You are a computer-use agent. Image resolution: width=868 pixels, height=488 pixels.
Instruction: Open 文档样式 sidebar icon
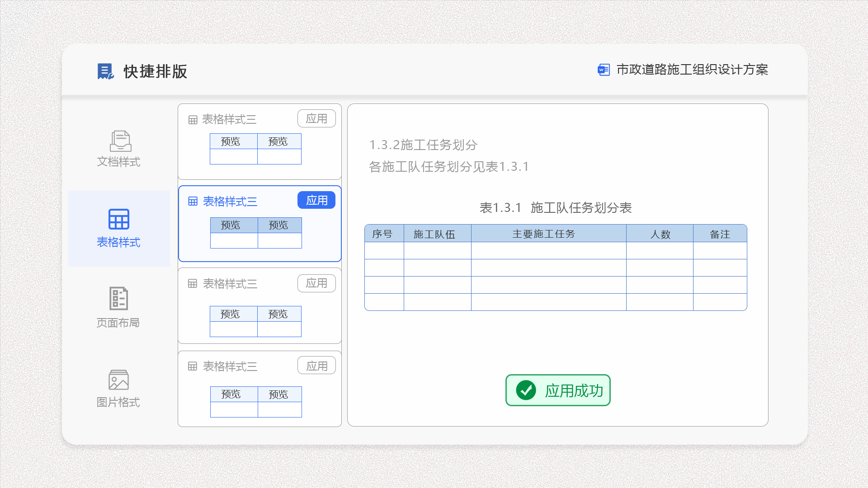[x=120, y=141]
